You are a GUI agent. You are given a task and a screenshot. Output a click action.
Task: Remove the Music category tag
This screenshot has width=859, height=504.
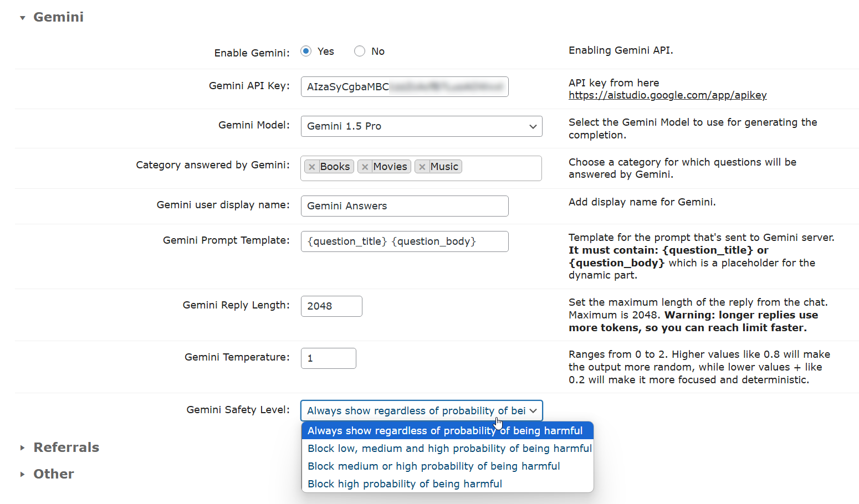point(422,167)
